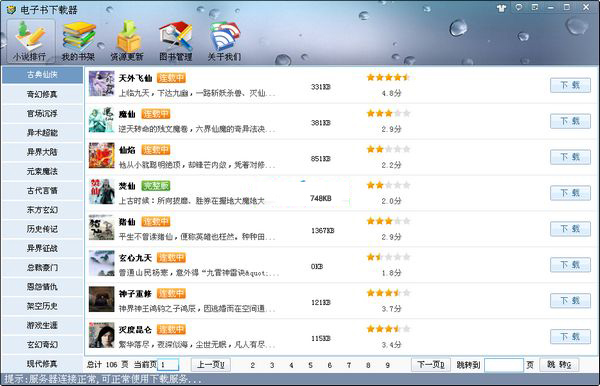Go to page 4
This screenshot has width=600, height=386.
coord(291,365)
